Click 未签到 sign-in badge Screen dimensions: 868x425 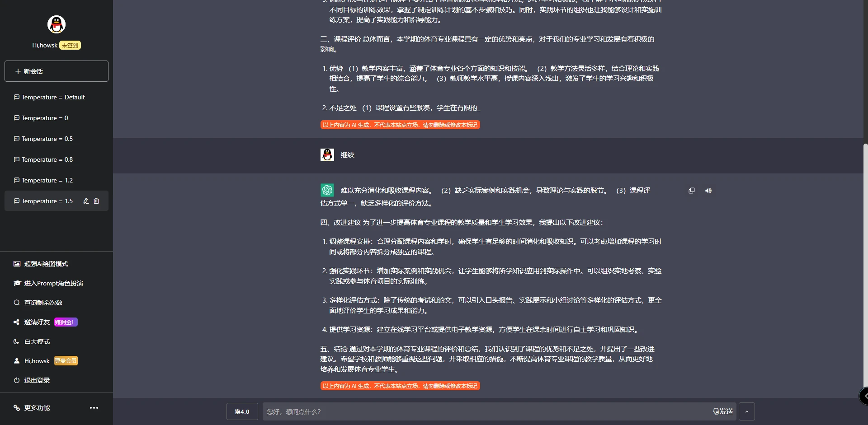click(69, 45)
